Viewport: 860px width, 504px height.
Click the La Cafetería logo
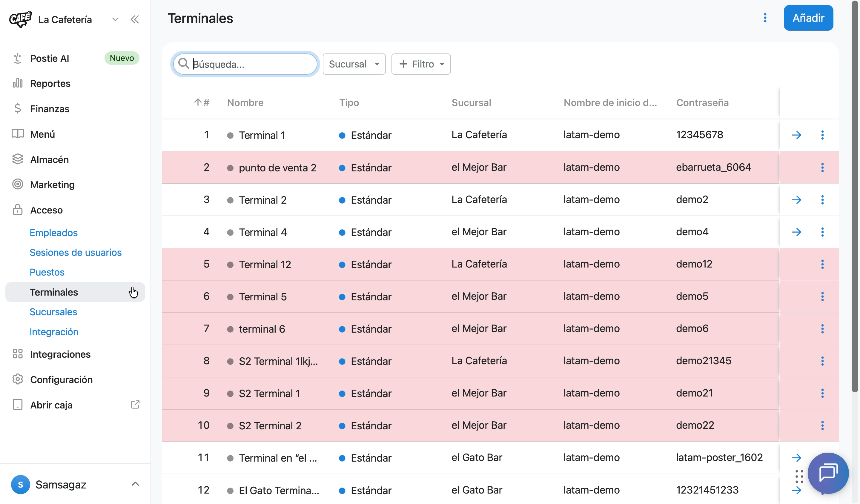click(x=21, y=19)
